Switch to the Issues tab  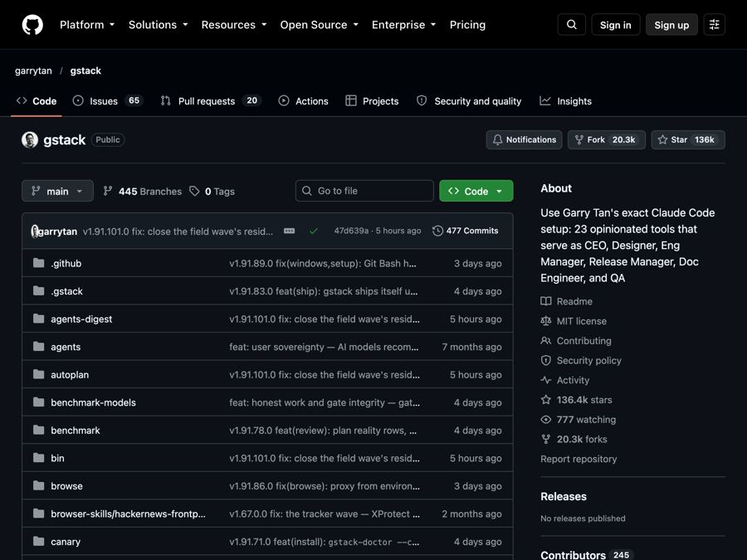tap(108, 101)
